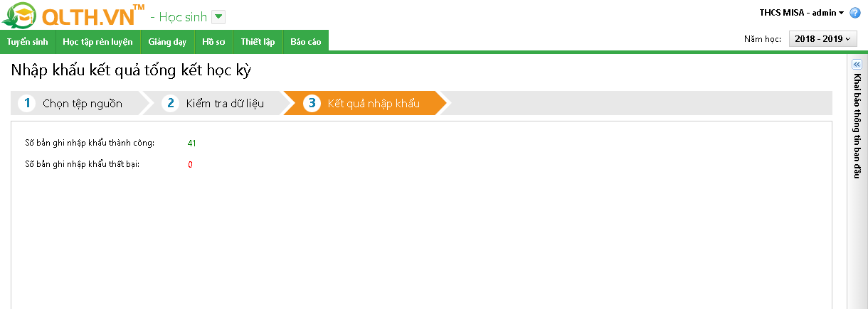This screenshot has height=309, width=868.
Task: Open the Báo cáo menu
Action: coord(305,42)
